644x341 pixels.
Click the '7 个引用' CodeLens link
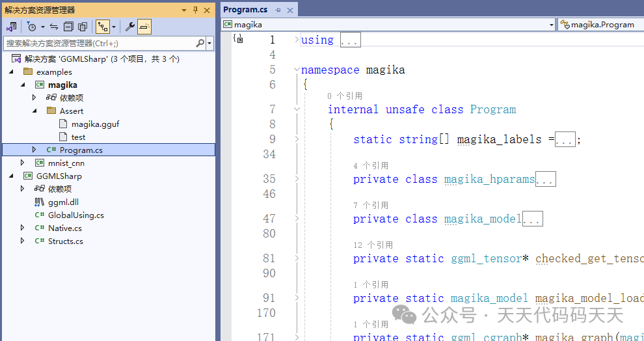[371, 206]
